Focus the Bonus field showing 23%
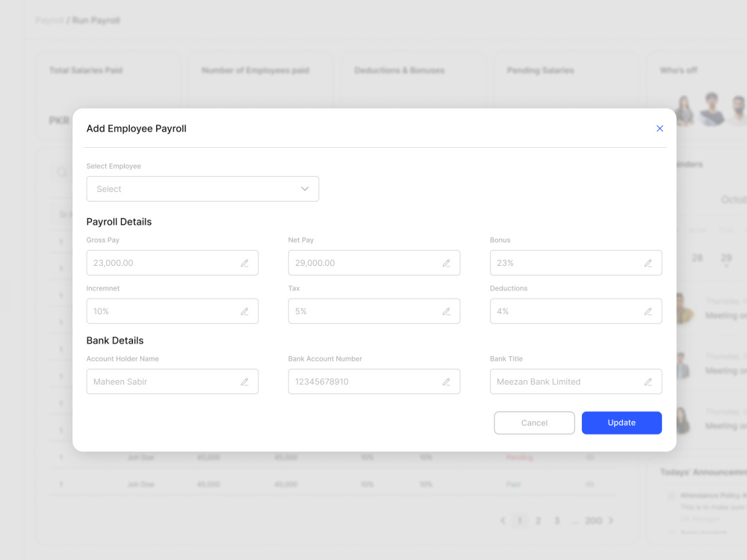747x560 pixels. pyautogui.click(x=575, y=263)
